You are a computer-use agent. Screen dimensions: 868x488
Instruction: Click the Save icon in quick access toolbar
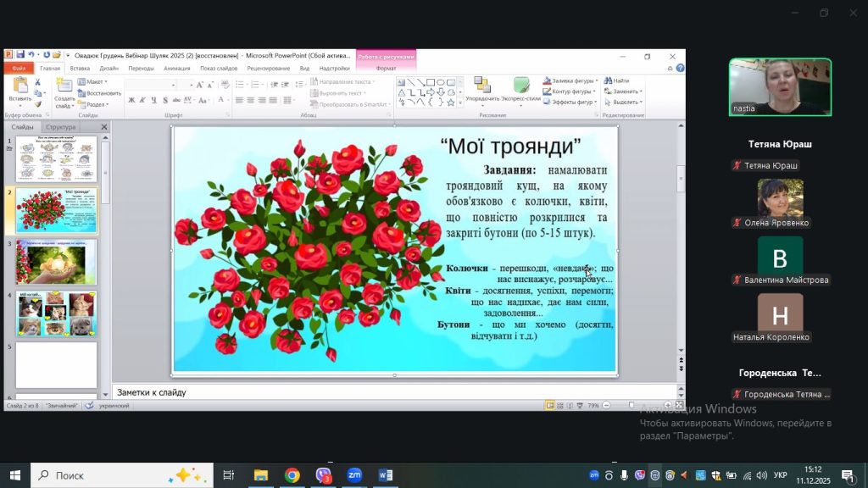(19, 56)
